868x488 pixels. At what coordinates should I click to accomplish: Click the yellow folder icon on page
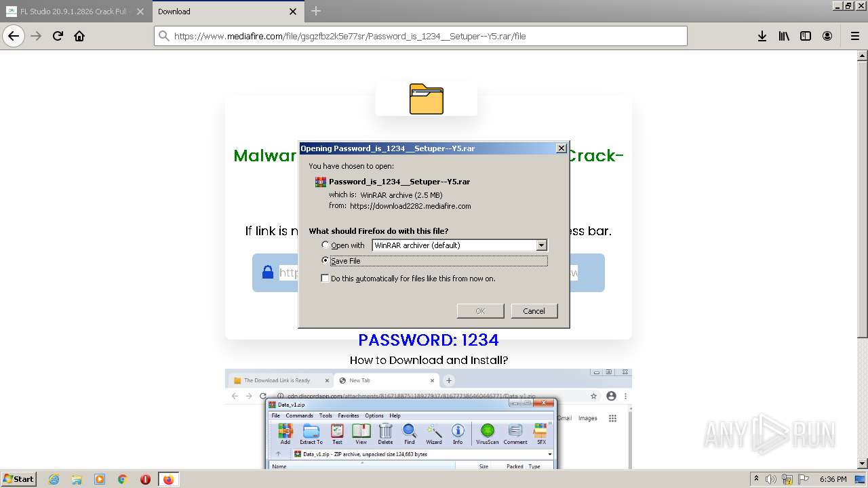point(427,99)
